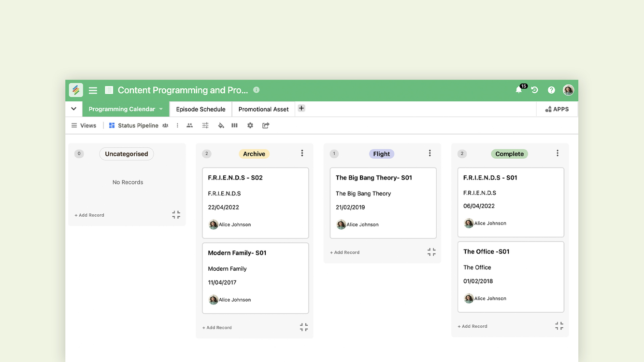Open the APPS panel
Screen dimensions: 644x362
pos(557,109)
